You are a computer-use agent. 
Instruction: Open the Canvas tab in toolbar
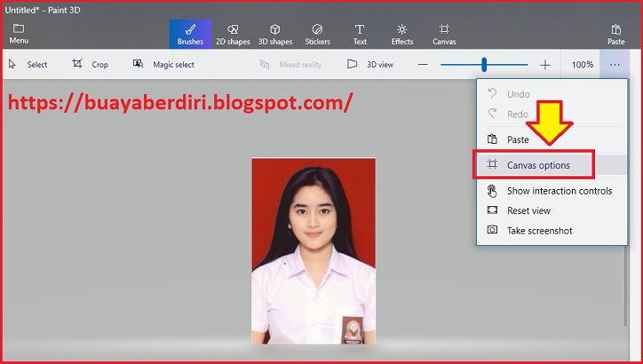coord(444,34)
